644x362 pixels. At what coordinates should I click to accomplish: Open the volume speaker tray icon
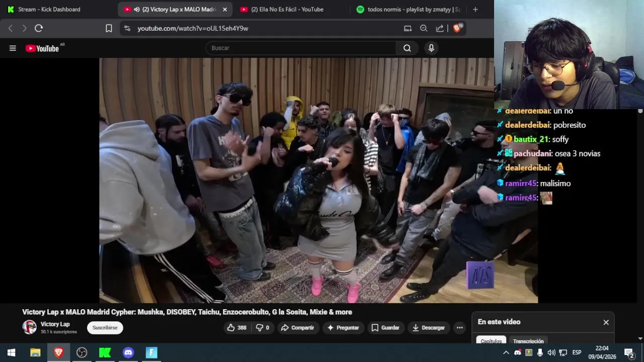(x=551, y=352)
